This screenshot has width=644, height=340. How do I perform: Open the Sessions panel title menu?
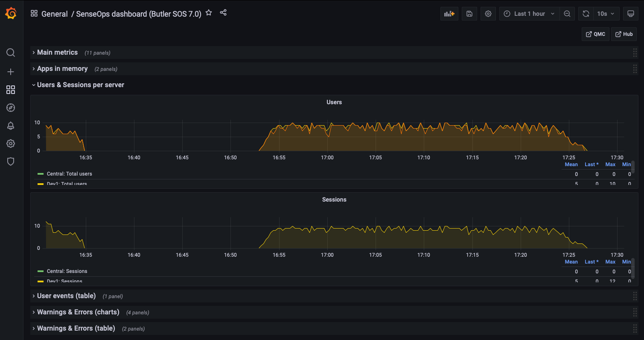point(334,199)
